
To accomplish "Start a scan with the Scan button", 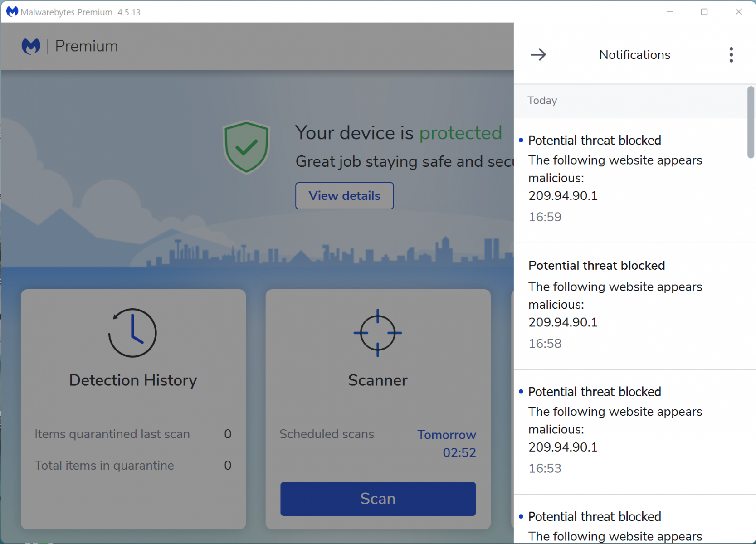I will pyautogui.click(x=378, y=499).
